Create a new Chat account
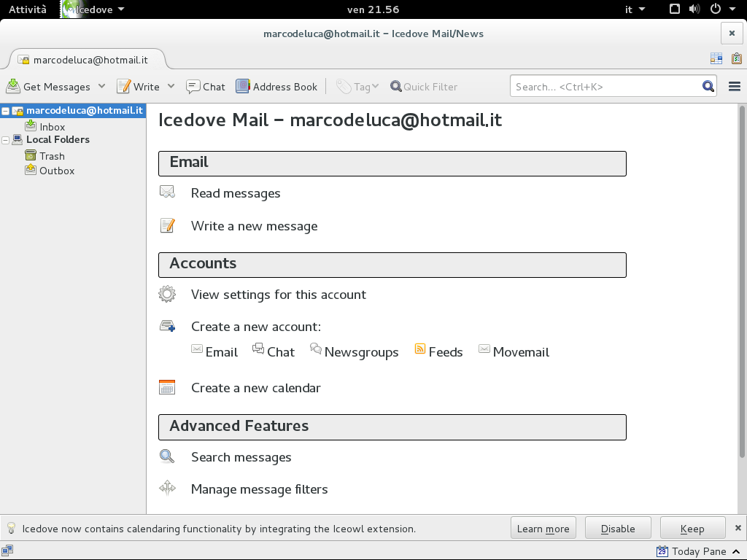This screenshot has width=747, height=560. pyautogui.click(x=274, y=351)
